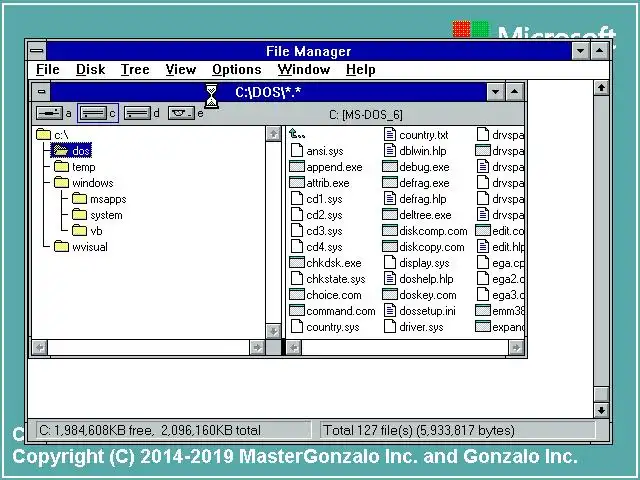Click the chkstate.sys file icon
This screenshot has height=480, width=640.
click(297, 279)
